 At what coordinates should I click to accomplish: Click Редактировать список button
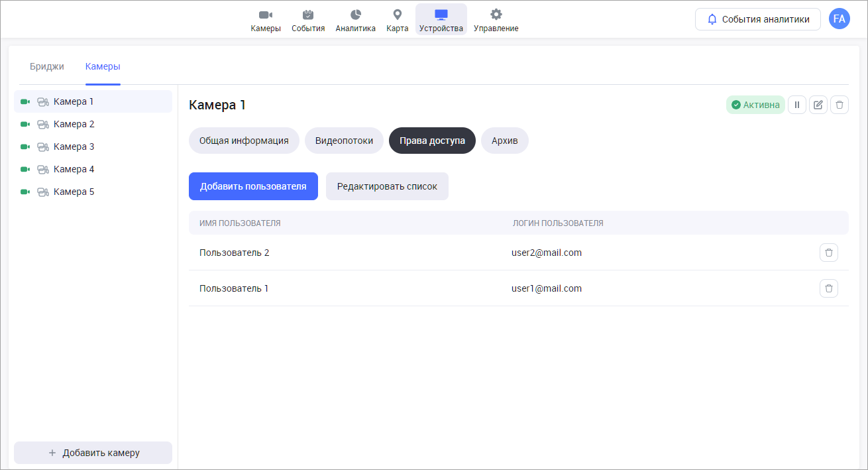(x=387, y=186)
